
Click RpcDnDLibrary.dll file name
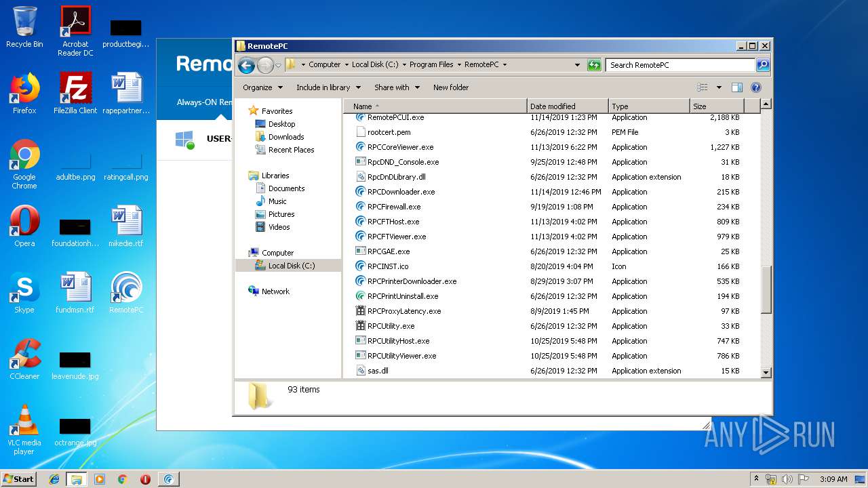[x=397, y=177]
